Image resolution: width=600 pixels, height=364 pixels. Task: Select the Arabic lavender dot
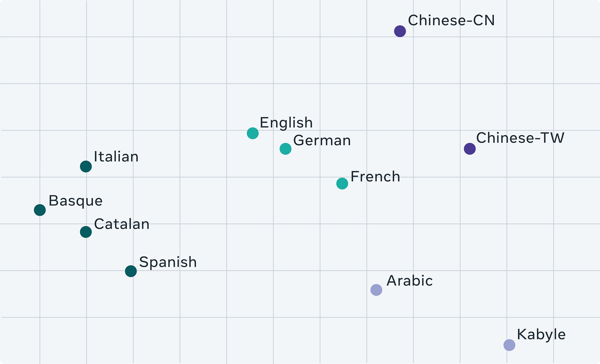pos(376,290)
